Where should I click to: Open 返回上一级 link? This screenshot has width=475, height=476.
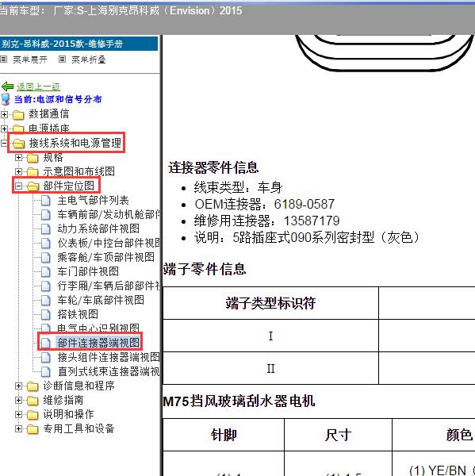[x=38, y=86]
